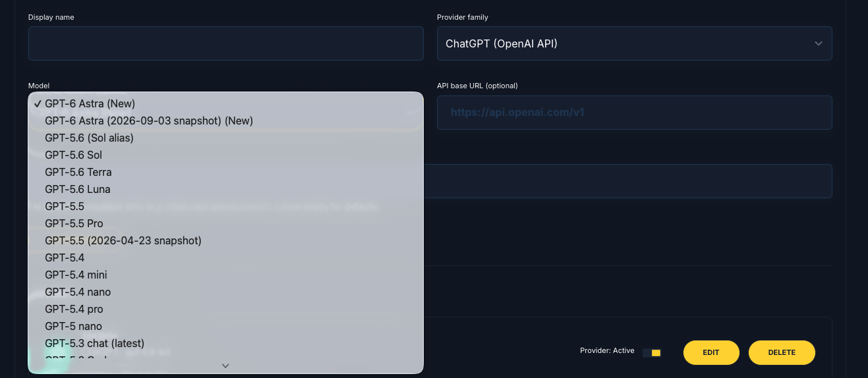
Task: Select GPT-5.4 mini model
Action: pyautogui.click(x=225, y=275)
